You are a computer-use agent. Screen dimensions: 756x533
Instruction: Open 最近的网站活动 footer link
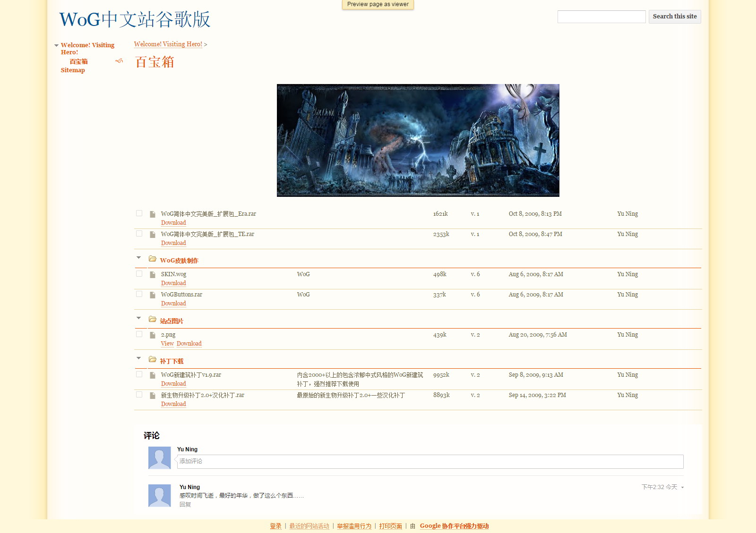(x=309, y=526)
